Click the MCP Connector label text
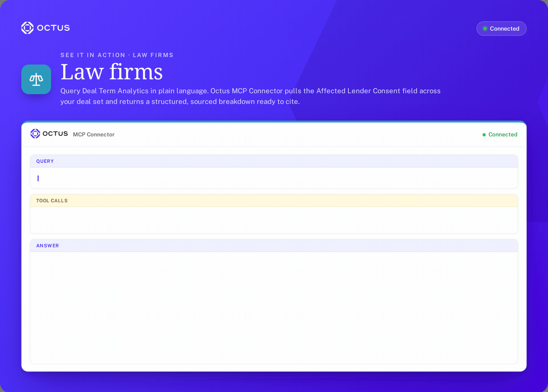548x392 pixels. [93, 134]
